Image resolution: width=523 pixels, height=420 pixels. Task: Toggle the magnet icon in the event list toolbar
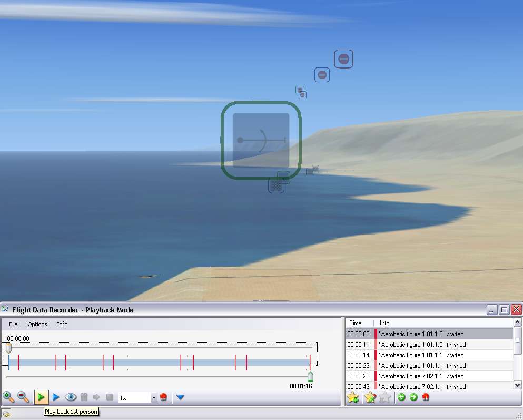426,397
